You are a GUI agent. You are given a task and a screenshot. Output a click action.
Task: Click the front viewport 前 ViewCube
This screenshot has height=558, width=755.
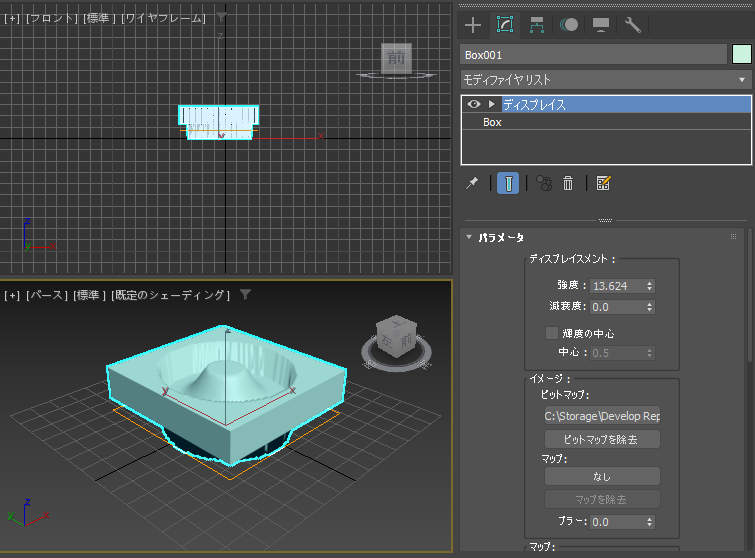pyautogui.click(x=396, y=58)
